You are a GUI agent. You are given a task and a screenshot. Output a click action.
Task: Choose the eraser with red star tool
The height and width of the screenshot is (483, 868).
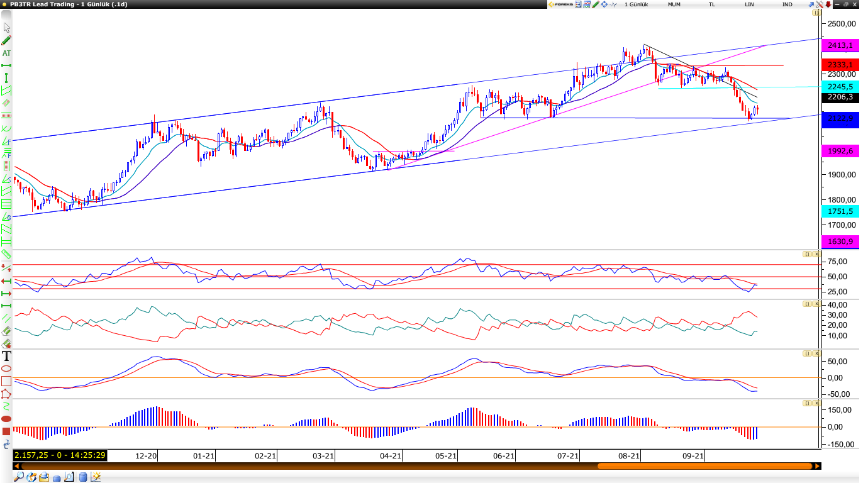click(x=7, y=344)
